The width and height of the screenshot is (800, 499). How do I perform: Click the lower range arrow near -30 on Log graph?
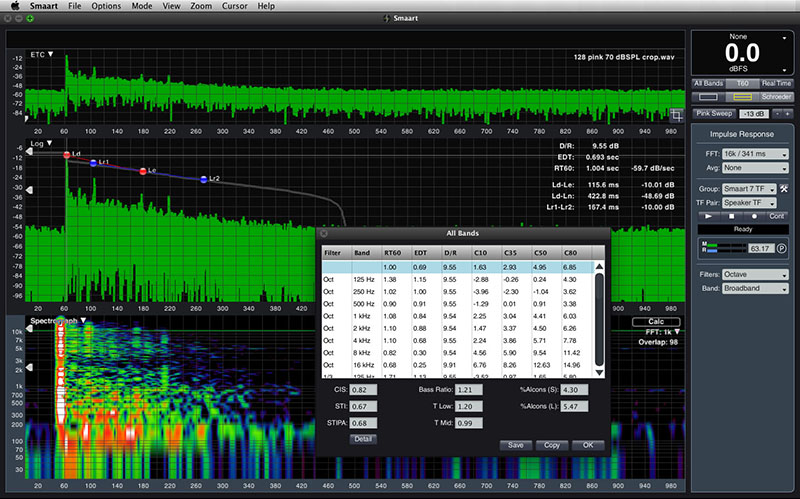click(29, 190)
